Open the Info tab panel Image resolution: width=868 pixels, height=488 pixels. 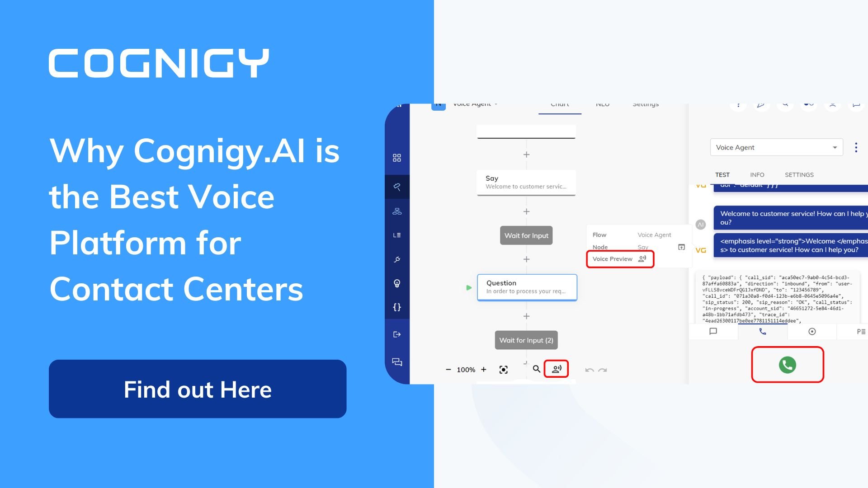pos(757,174)
